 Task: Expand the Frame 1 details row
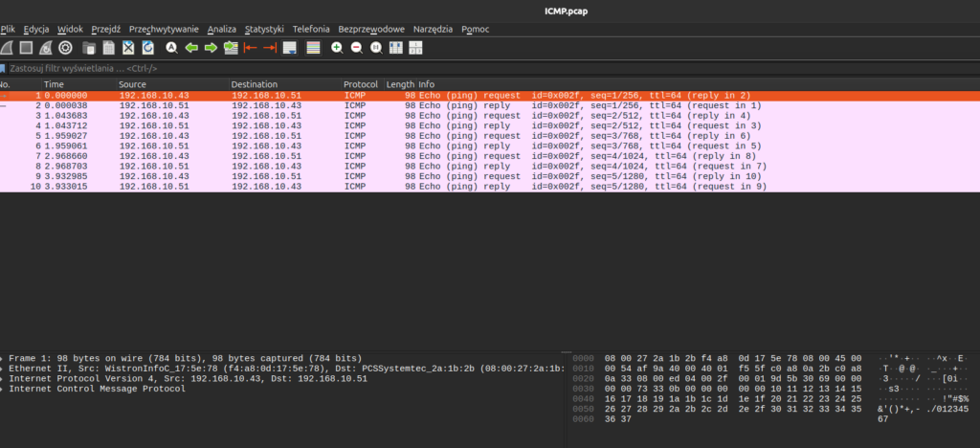point(4,357)
